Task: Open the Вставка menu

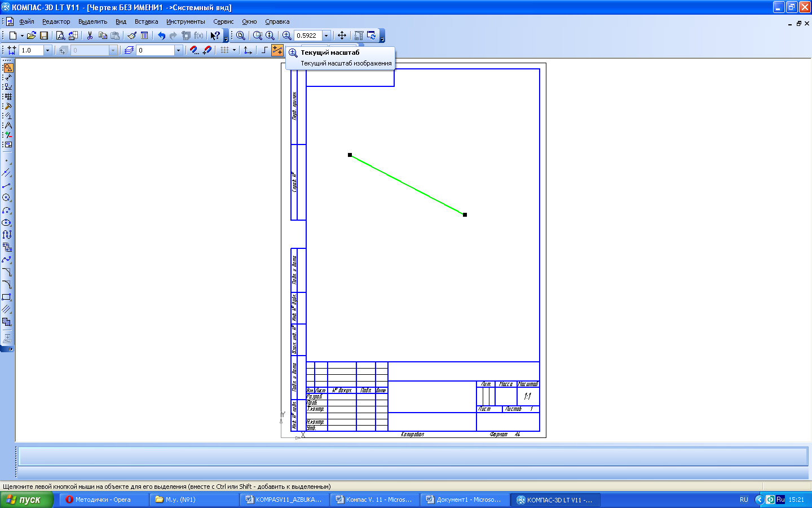Action: click(146, 21)
